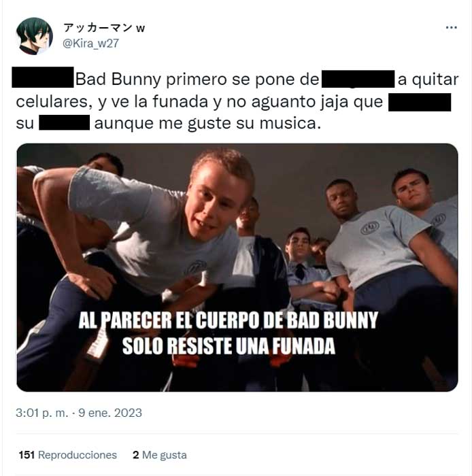Viewport: 472px width, 476px height.
Task: Select the caption line "SOLO RESISTE UNA FUNADA"
Action: 229,346
